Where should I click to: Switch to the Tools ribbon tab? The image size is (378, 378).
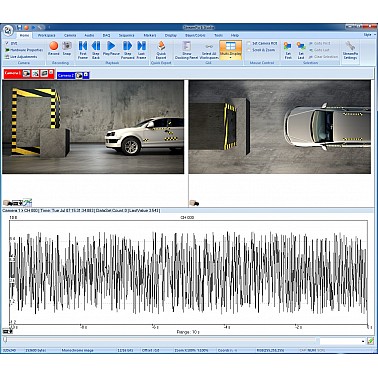(219, 35)
